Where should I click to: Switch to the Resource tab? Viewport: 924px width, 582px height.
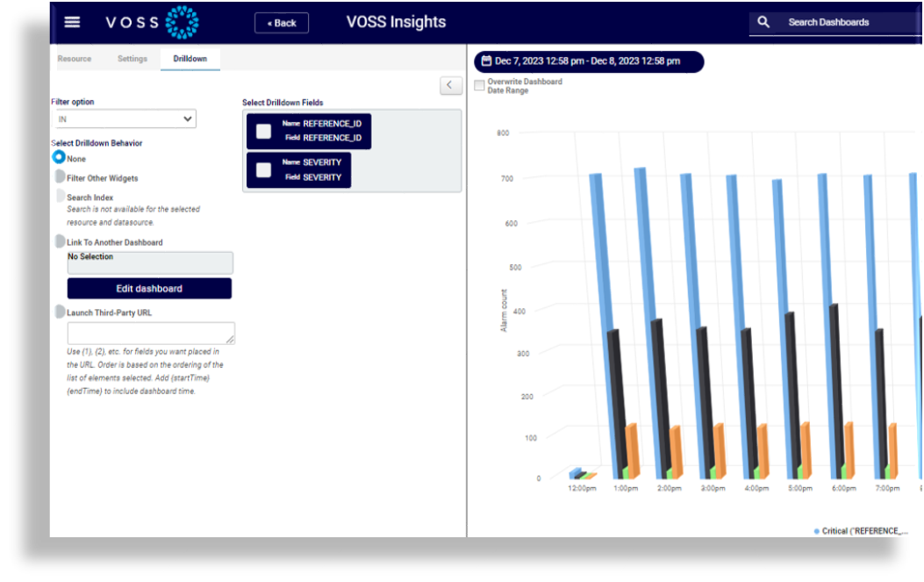75,59
